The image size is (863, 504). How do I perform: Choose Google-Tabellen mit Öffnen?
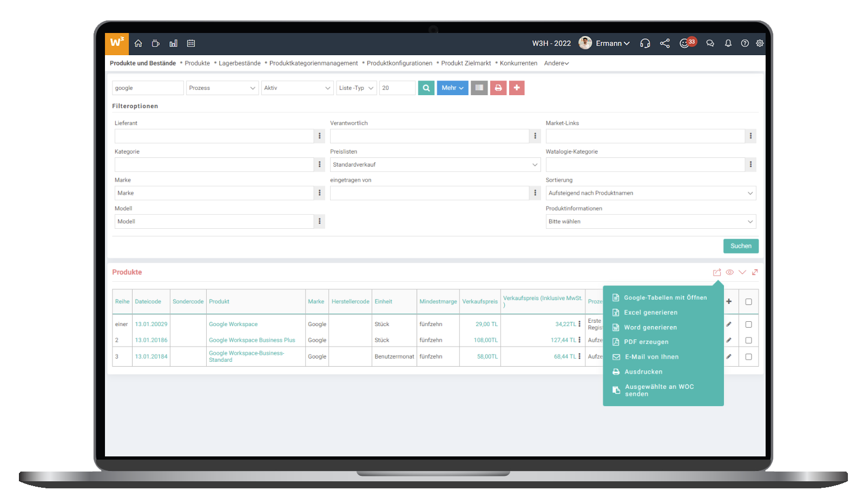pos(665,297)
